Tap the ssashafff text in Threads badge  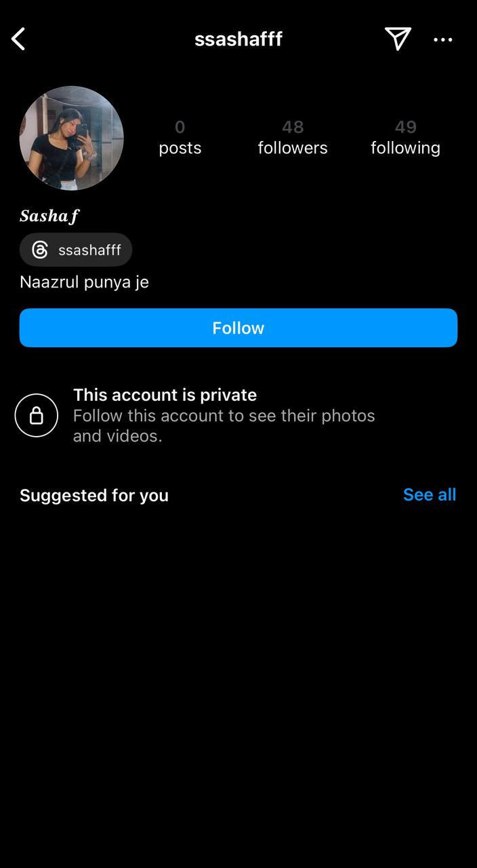[x=89, y=250]
